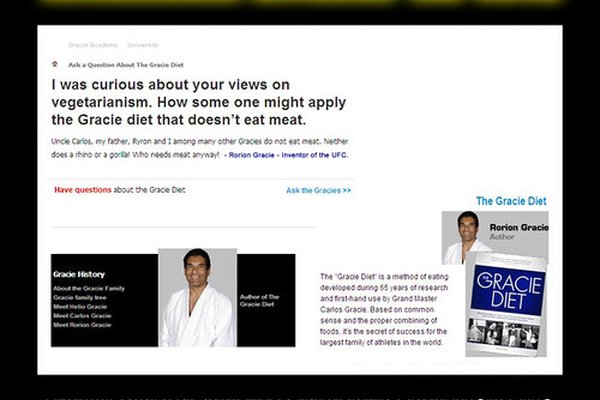The width and height of the screenshot is (600, 400).
Task: Click the 'Author' label under Rorion Gracie
Action: click(502, 237)
